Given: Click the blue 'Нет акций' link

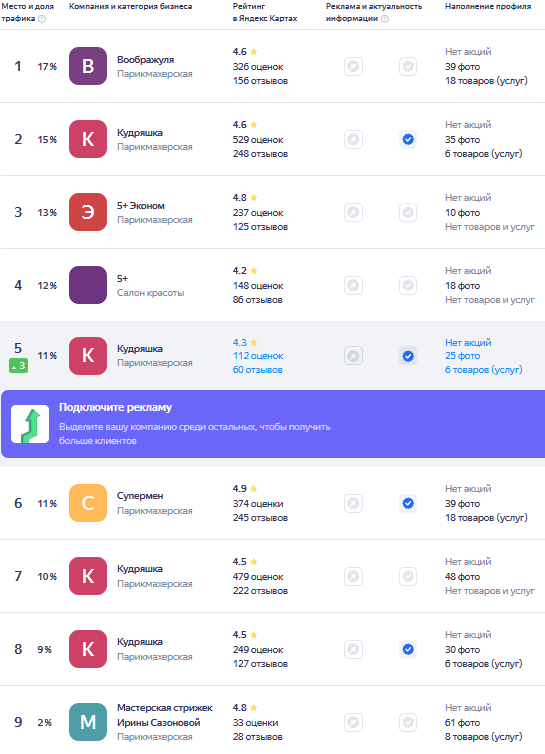Looking at the screenshot, I should 468,342.
